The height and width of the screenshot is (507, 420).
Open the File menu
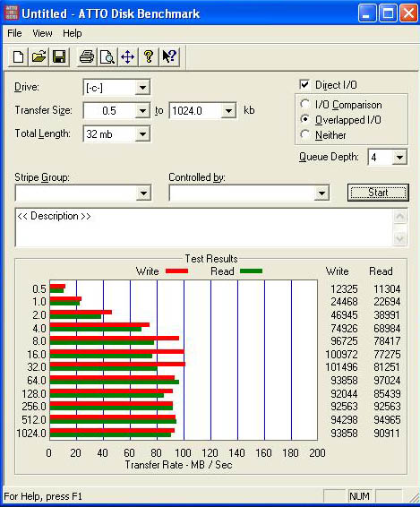tap(14, 33)
